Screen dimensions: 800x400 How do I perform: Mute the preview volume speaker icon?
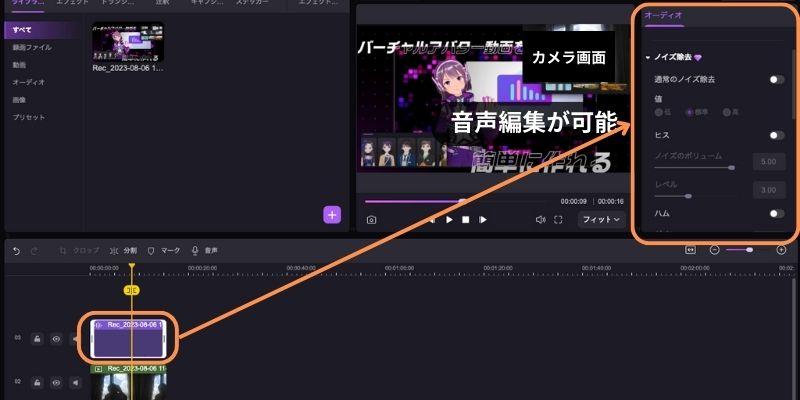540,220
